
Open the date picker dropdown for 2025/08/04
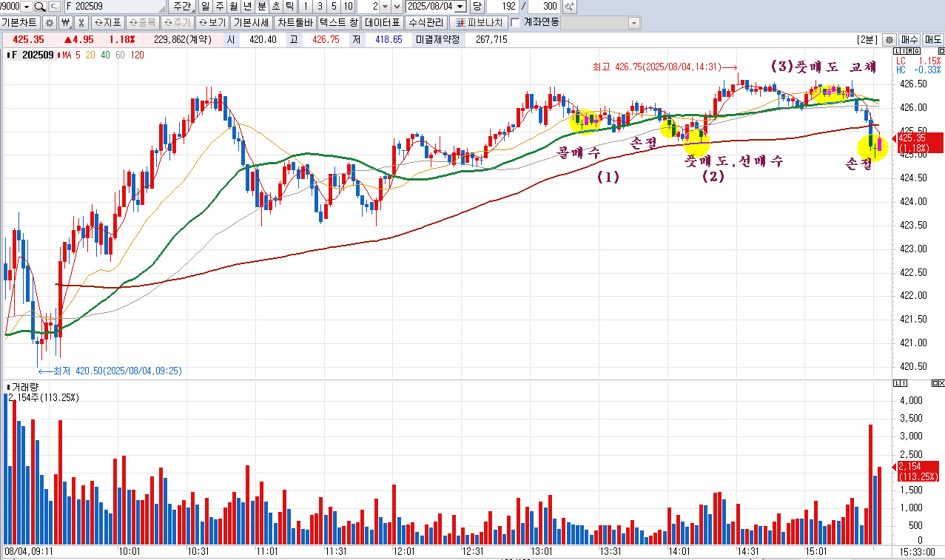tap(460, 7)
